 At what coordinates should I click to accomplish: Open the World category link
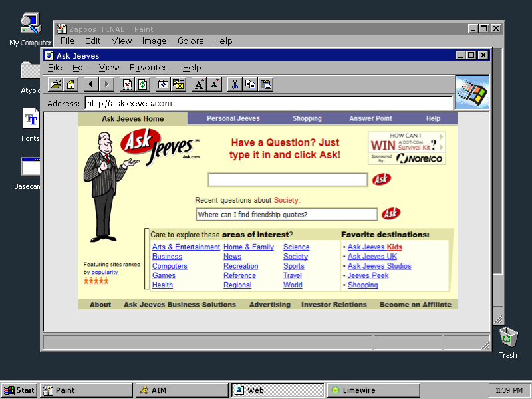pyautogui.click(x=293, y=285)
